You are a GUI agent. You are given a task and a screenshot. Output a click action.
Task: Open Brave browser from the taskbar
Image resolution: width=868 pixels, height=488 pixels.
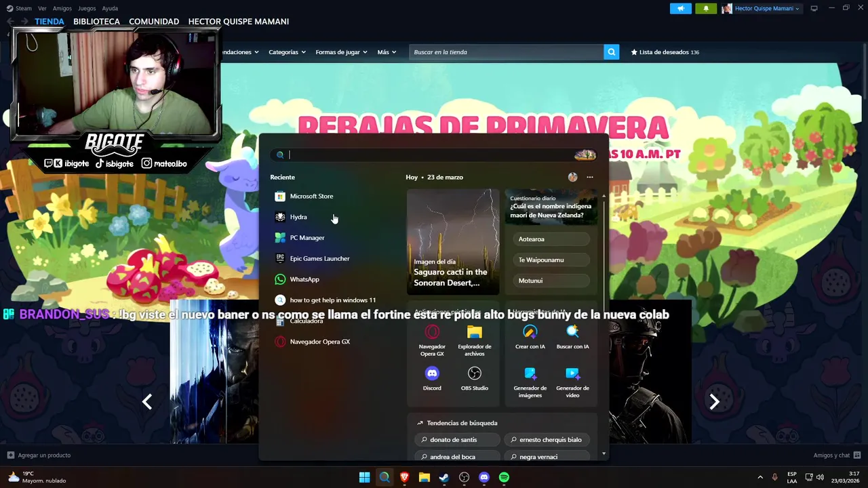click(x=404, y=477)
